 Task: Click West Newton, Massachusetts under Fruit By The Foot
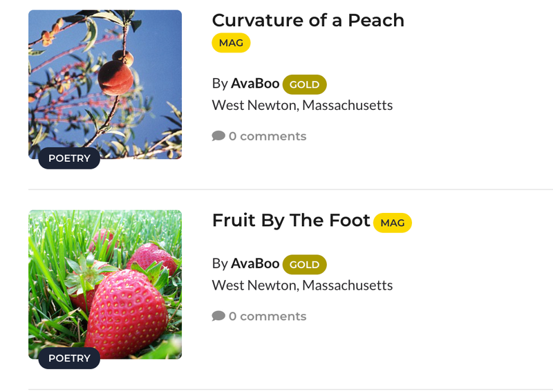pos(302,286)
